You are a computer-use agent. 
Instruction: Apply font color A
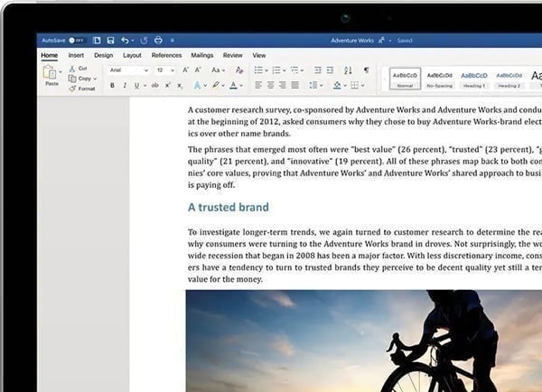(x=234, y=85)
